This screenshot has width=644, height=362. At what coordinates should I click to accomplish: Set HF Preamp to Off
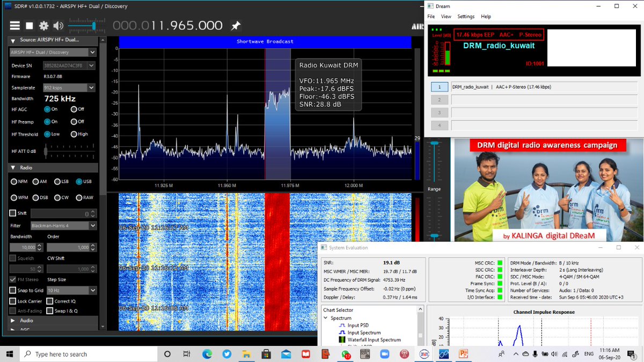[74, 122]
